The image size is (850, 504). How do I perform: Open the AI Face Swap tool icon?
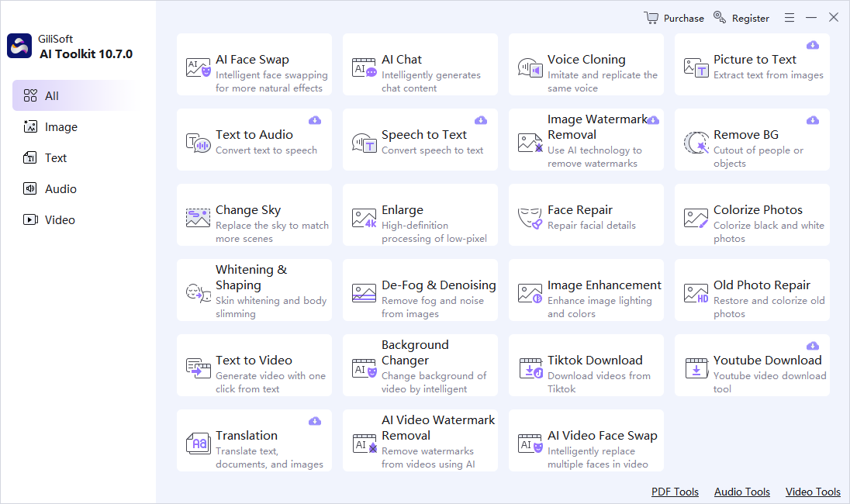(x=198, y=67)
